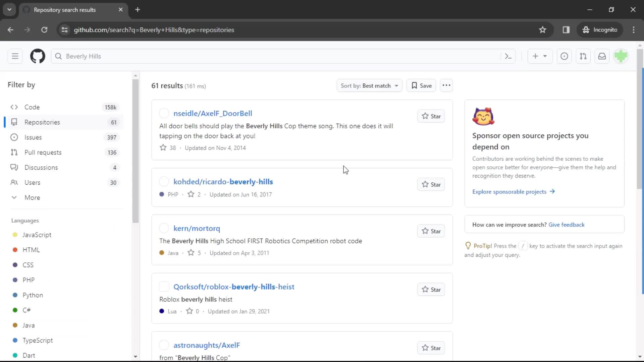Reload the page
This screenshot has height=362, width=644.
[44, 30]
